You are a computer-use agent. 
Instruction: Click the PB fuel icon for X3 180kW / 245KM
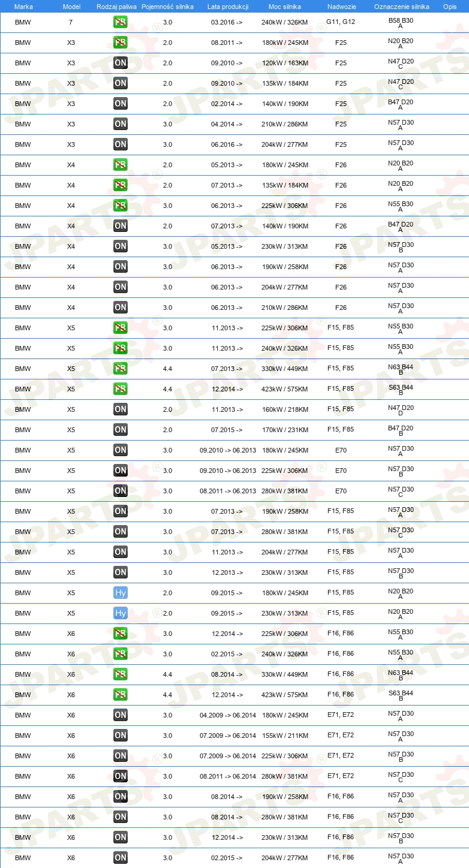tap(121, 43)
